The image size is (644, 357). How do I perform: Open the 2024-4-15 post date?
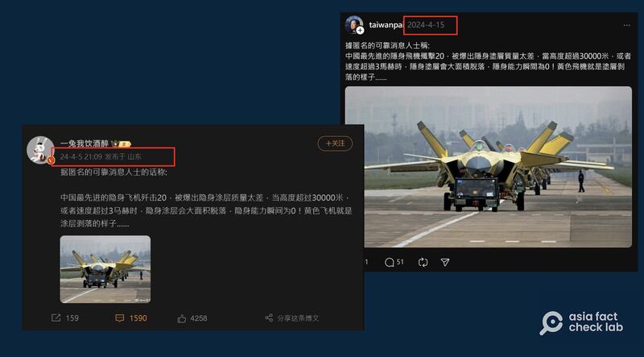(426, 25)
